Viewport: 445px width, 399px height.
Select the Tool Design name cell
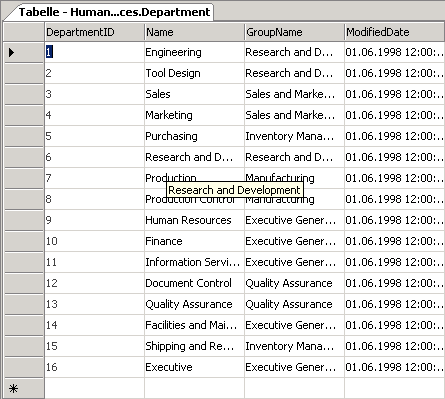pyautogui.click(x=194, y=73)
